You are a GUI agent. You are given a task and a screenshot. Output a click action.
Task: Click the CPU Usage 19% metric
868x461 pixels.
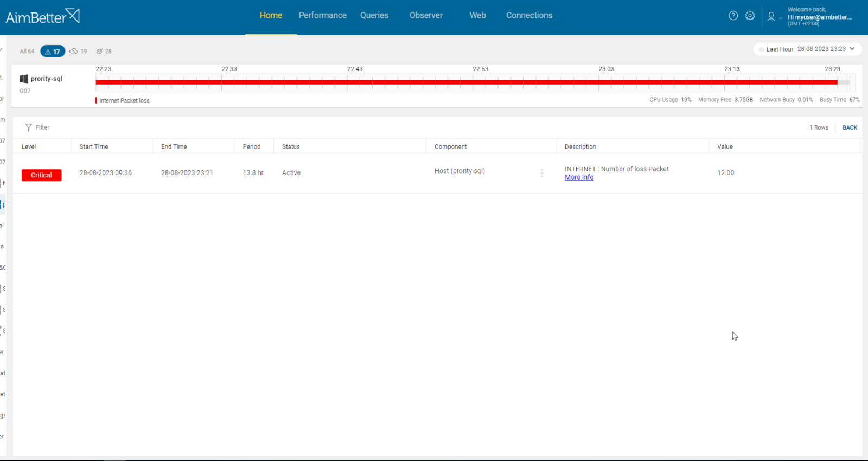pos(671,100)
